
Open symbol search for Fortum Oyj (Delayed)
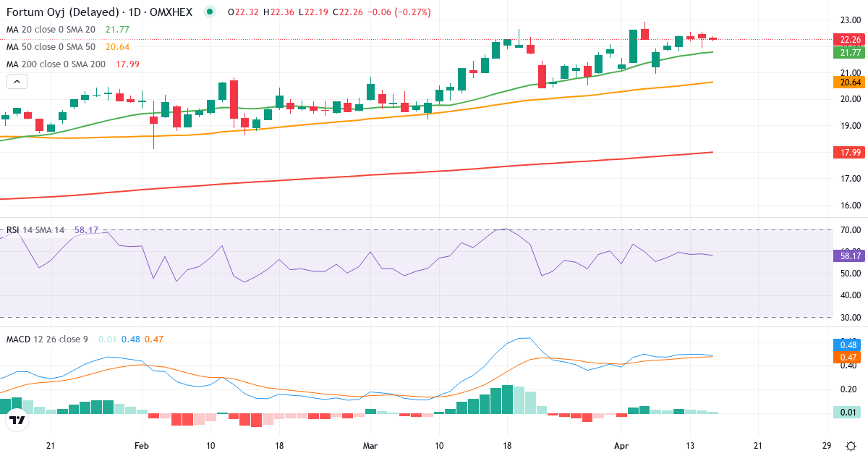coord(65,12)
